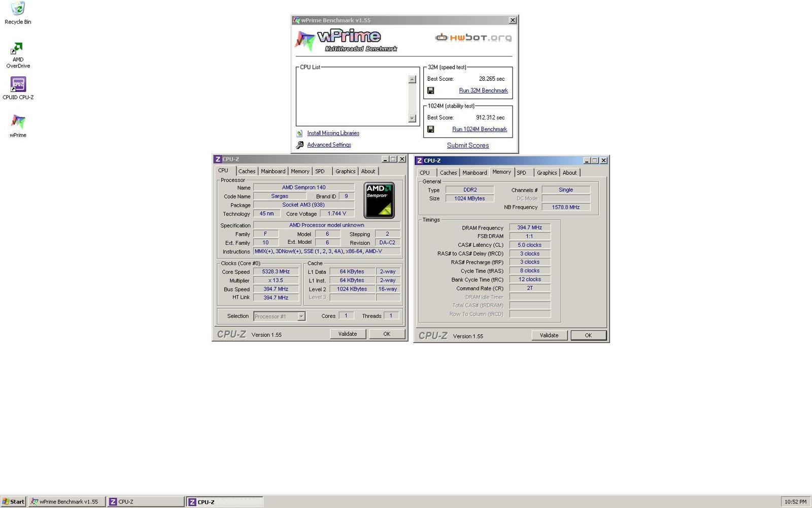The height and width of the screenshot is (508, 812).
Task: Click OK in the right CPU-Z Memory window
Action: tap(588, 335)
